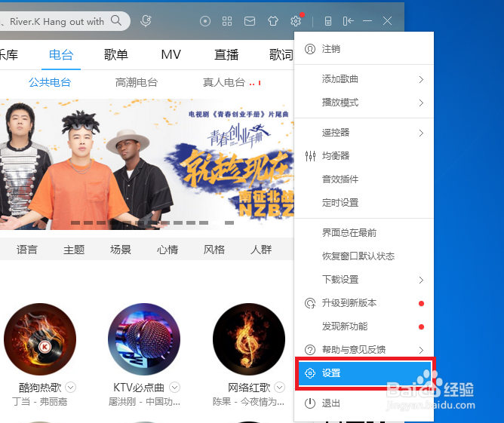Click the equalizer sliders icon
The image size is (504, 423).
point(310,156)
